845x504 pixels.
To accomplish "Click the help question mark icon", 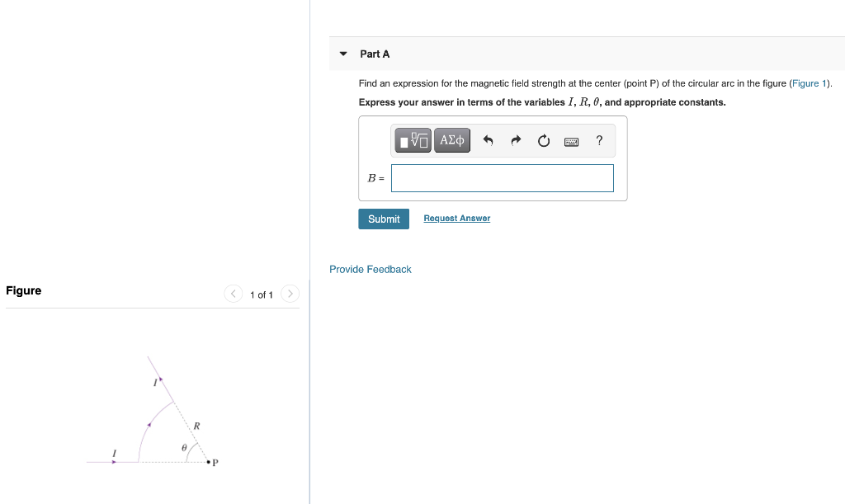I will point(599,140).
